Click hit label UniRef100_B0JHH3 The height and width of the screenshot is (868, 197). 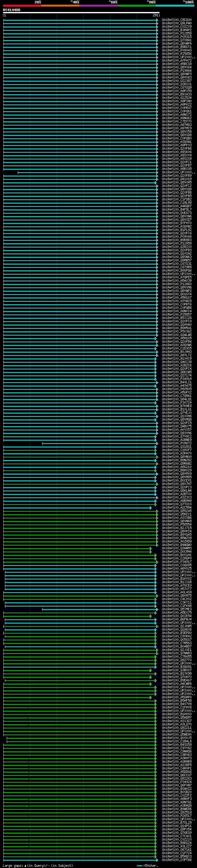pos(177,352)
